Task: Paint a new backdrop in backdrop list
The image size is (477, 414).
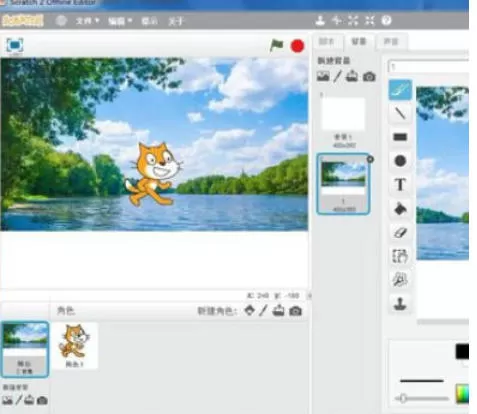Action: point(338,76)
